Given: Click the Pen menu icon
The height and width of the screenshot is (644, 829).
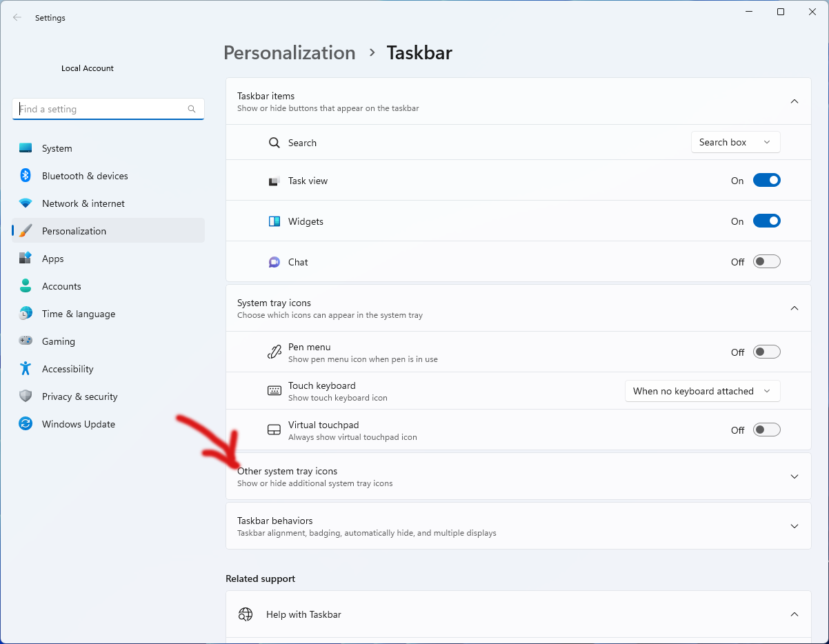Looking at the screenshot, I should (x=274, y=352).
